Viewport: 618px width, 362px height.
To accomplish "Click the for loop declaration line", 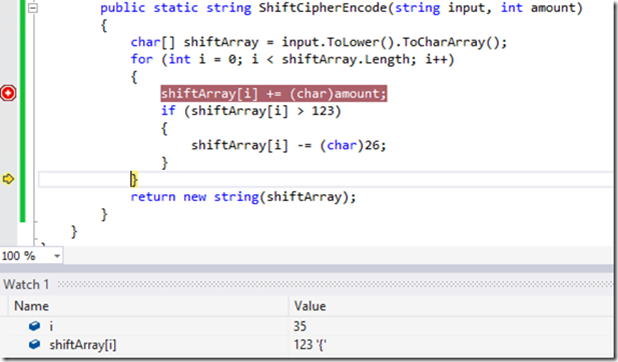I will pyautogui.click(x=292, y=59).
